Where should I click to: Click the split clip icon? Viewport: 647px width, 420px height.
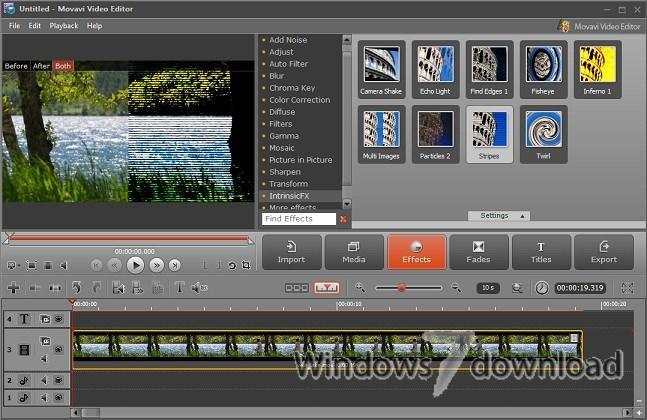tap(55, 288)
